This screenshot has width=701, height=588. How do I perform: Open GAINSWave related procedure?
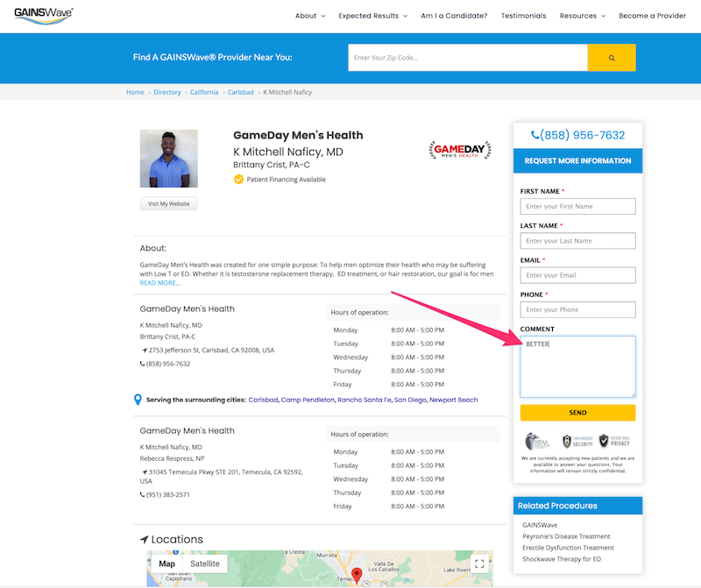[x=540, y=525]
